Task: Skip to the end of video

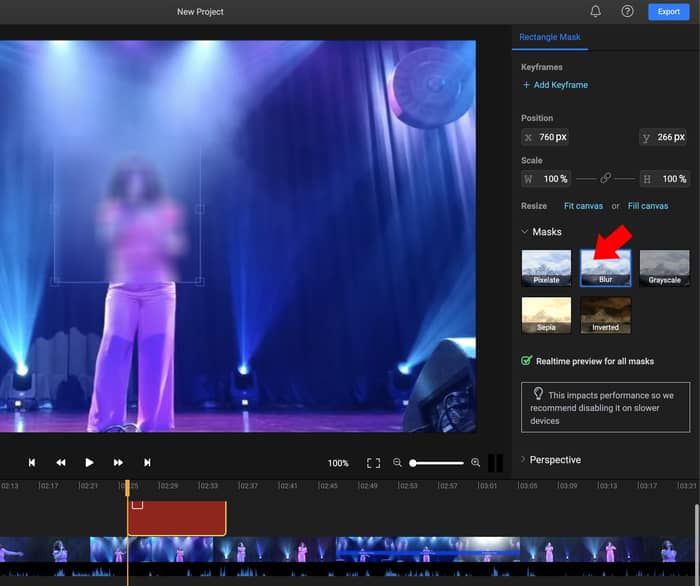Action: 147,463
